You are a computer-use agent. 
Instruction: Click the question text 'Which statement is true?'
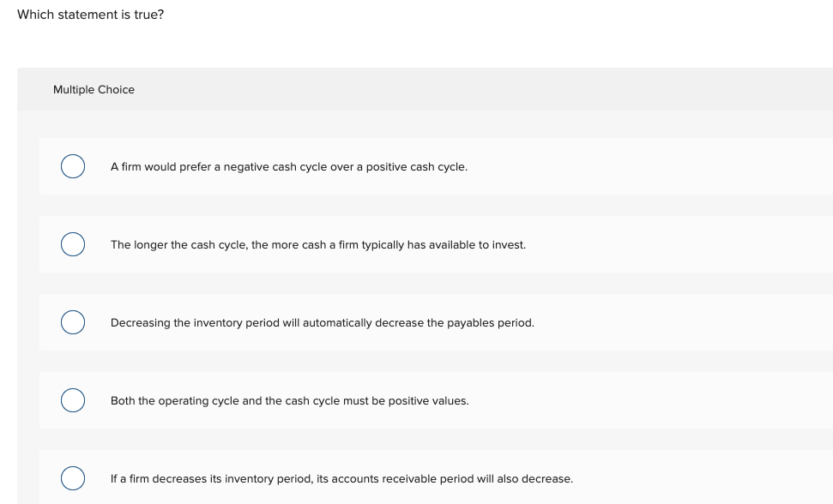pos(90,15)
